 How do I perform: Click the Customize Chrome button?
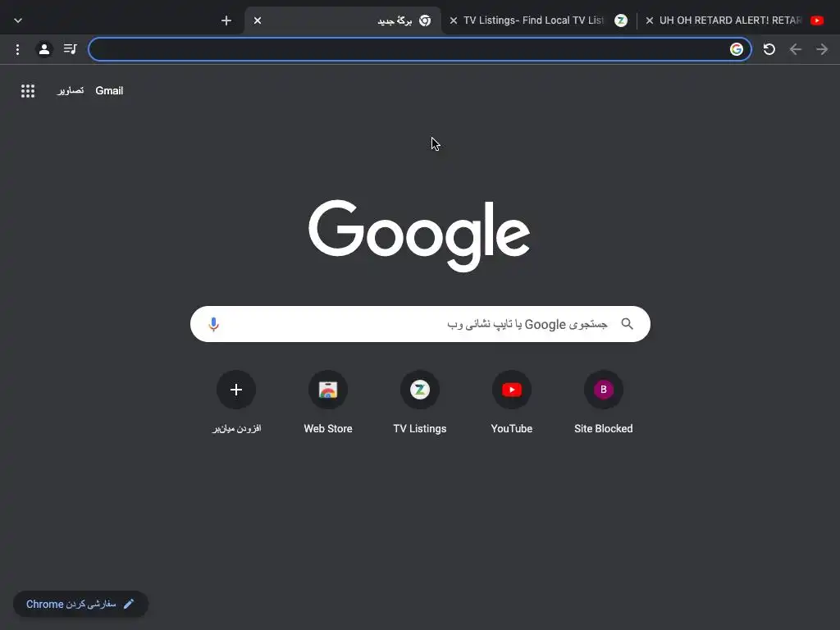(80, 604)
